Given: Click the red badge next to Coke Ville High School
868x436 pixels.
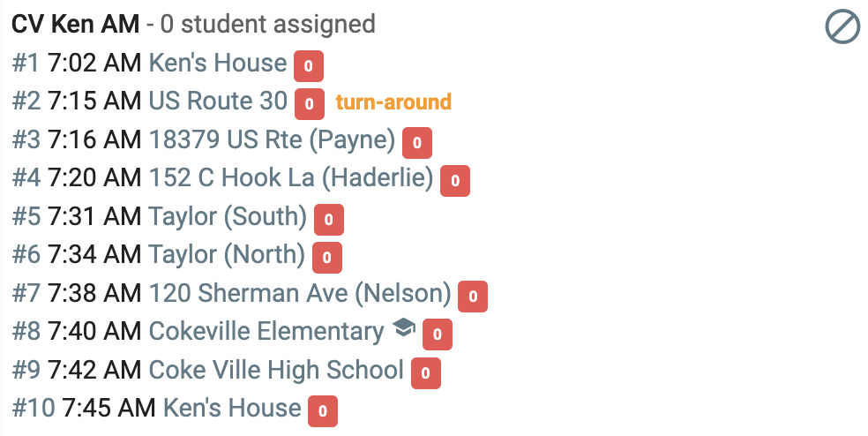Looking at the screenshot, I should pos(426,372).
